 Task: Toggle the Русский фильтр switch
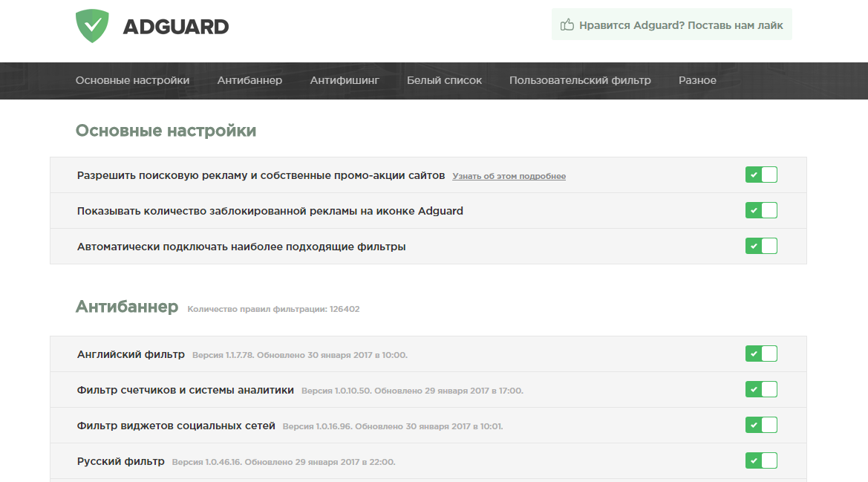point(761,460)
